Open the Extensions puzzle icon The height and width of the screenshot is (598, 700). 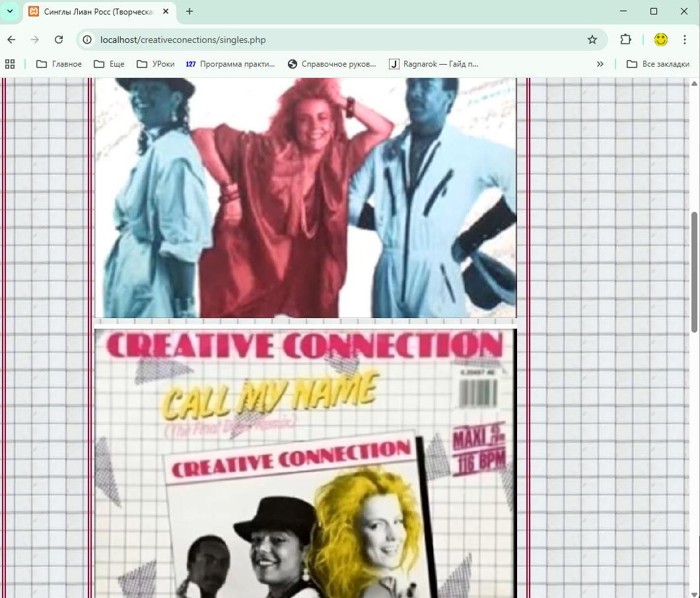coord(625,40)
